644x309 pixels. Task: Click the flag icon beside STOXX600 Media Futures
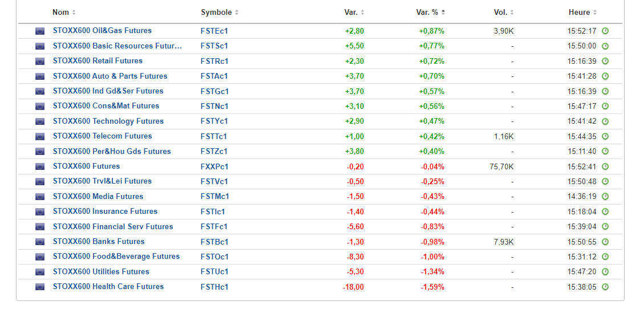pyautogui.click(x=40, y=197)
